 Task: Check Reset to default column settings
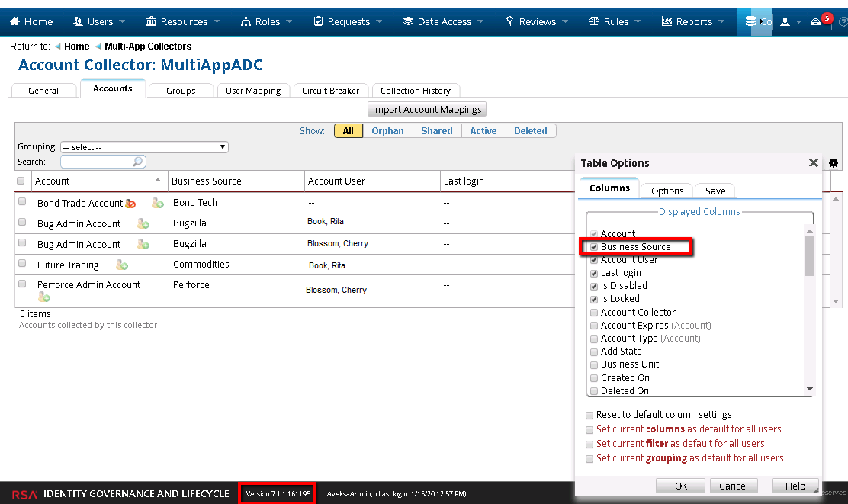coord(589,416)
